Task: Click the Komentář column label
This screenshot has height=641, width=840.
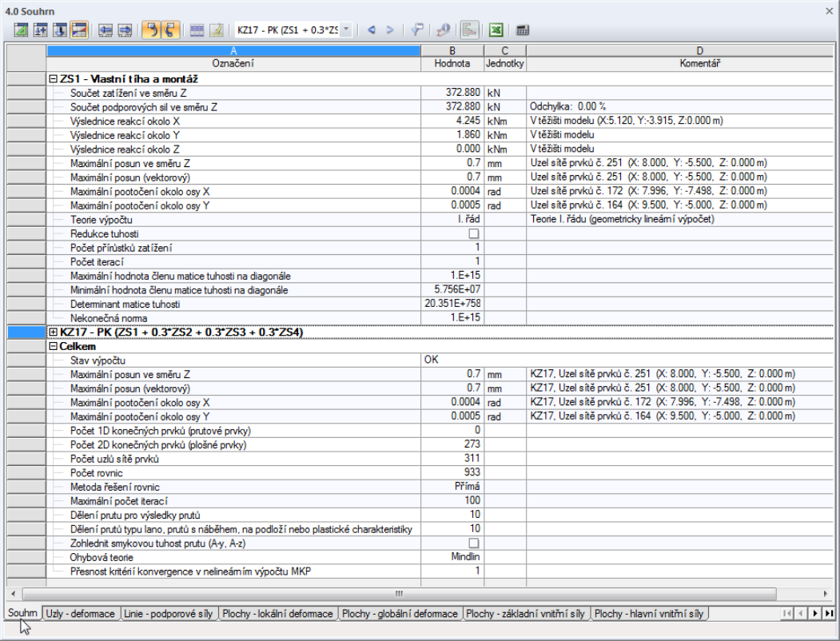Action: pos(699,63)
